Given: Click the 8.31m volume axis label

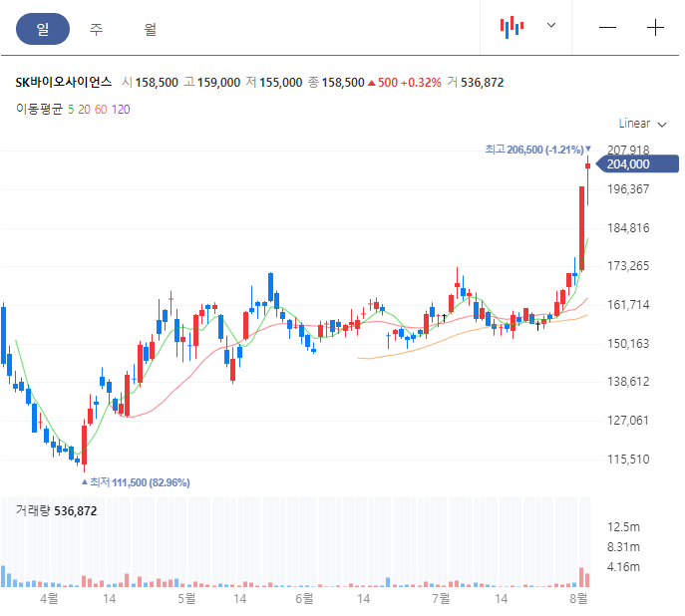Looking at the screenshot, I should (623, 547).
